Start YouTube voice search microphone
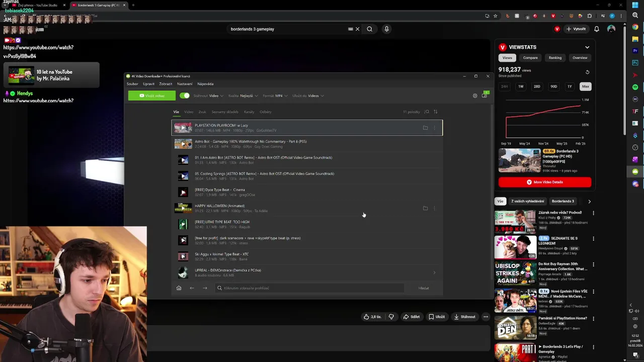644x362 pixels. click(x=386, y=29)
